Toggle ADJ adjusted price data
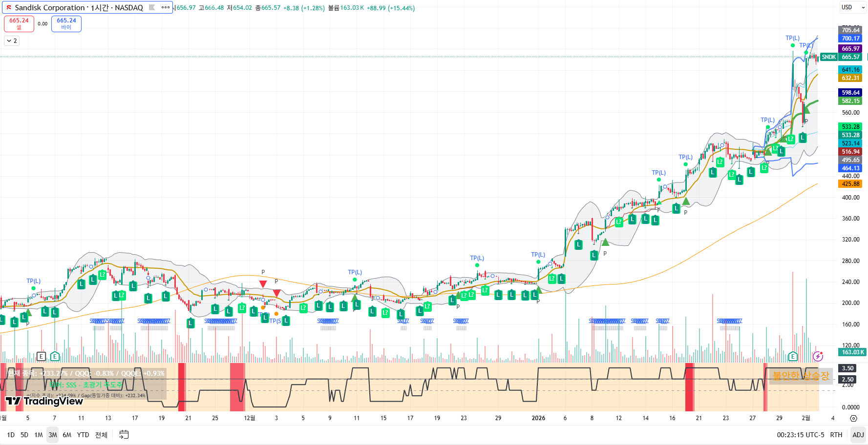Screen dimensions: 868x445 tap(858, 435)
